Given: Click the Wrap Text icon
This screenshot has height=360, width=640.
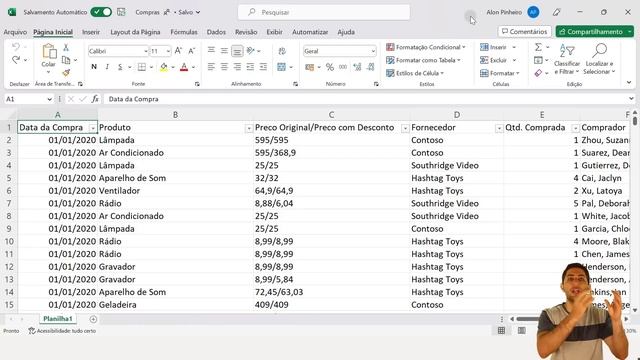Looking at the screenshot, I should point(282,51).
